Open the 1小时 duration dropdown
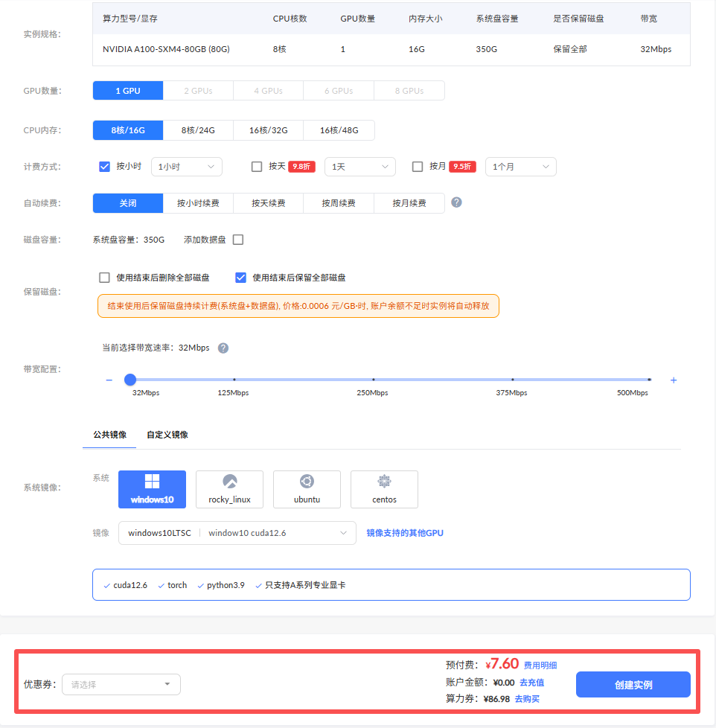Image resolution: width=716 pixels, height=728 pixels. point(187,167)
